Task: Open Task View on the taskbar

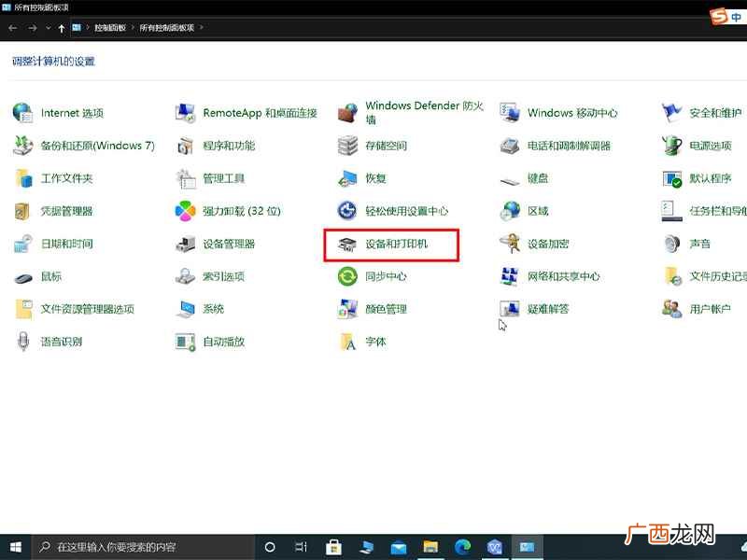Action: pyautogui.click(x=301, y=547)
